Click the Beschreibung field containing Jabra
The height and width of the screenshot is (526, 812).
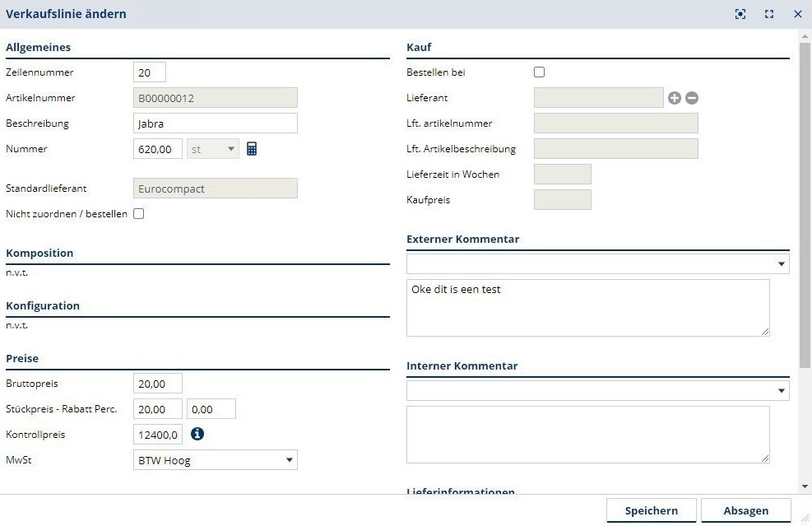[x=215, y=123]
